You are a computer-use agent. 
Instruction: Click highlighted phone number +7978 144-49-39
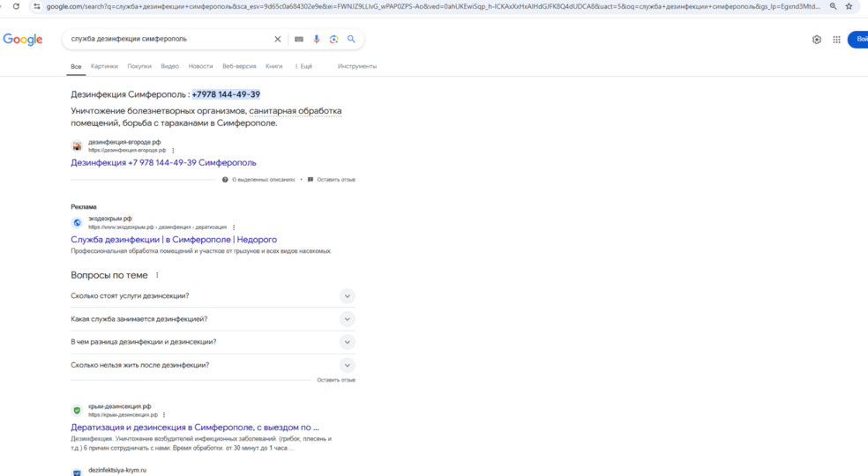click(x=226, y=94)
